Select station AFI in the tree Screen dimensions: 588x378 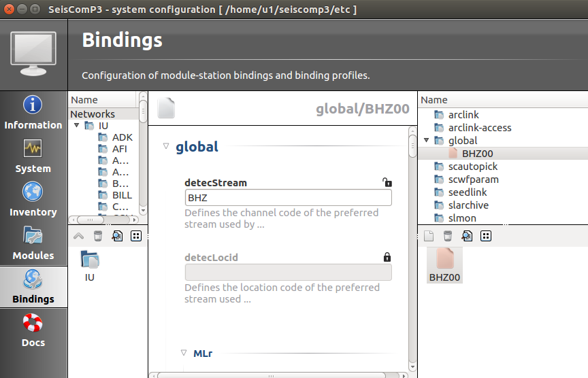119,149
